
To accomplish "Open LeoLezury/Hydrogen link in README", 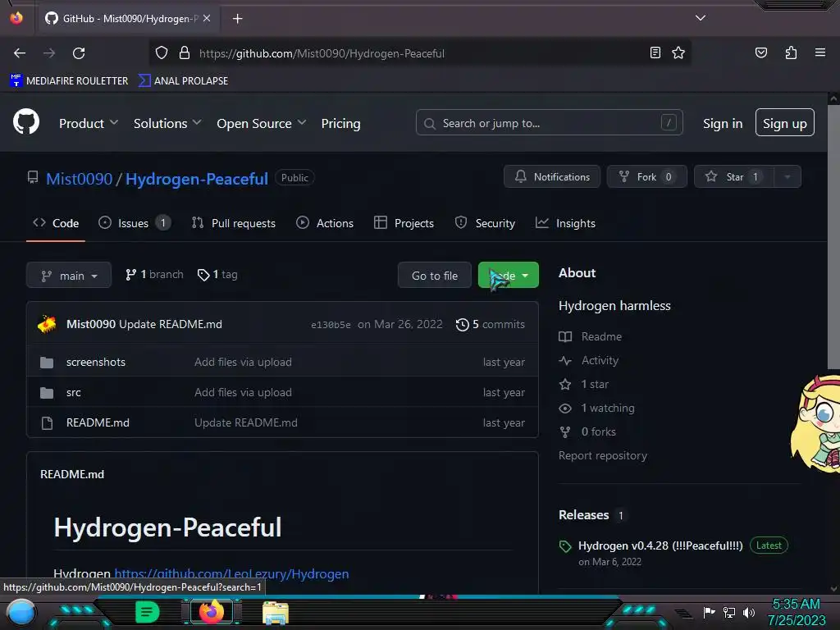I will (231, 573).
